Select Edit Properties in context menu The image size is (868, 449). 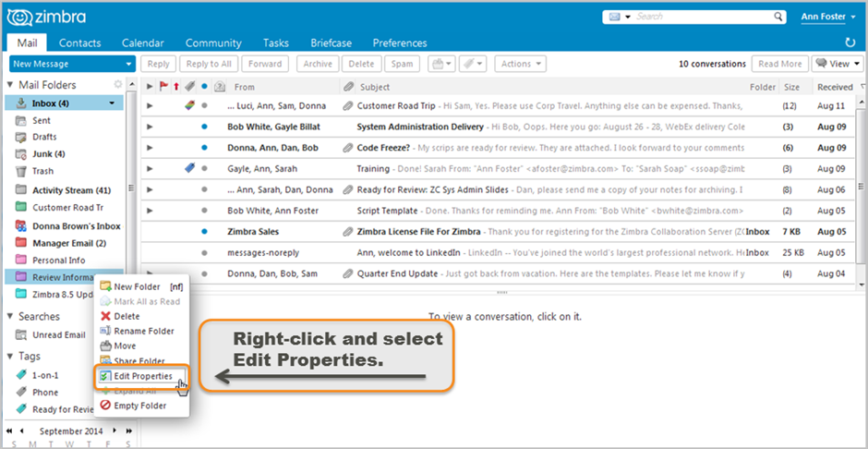point(141,376)
